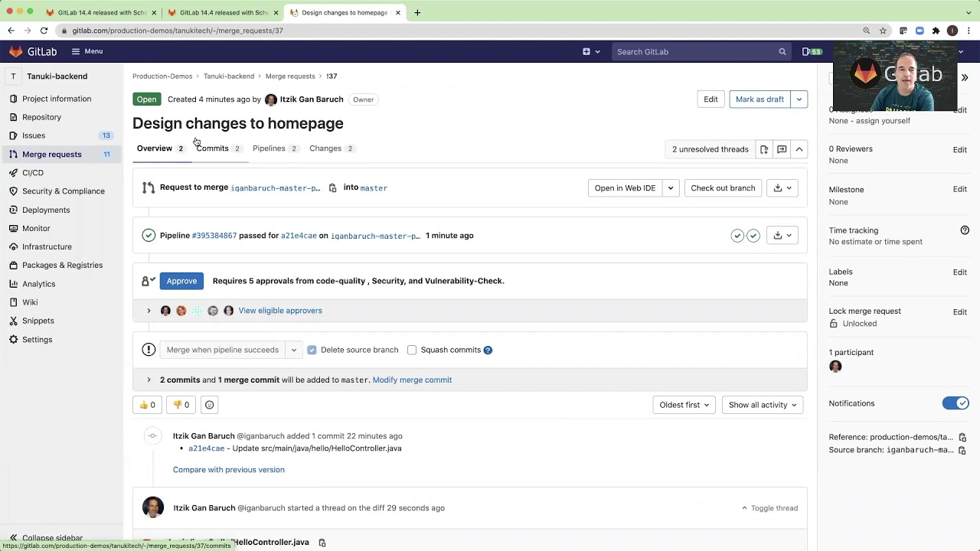This screenshot has height=551, width=980.
Task: Click the Squash commits help icon
Action: click(x=488, y=350)
